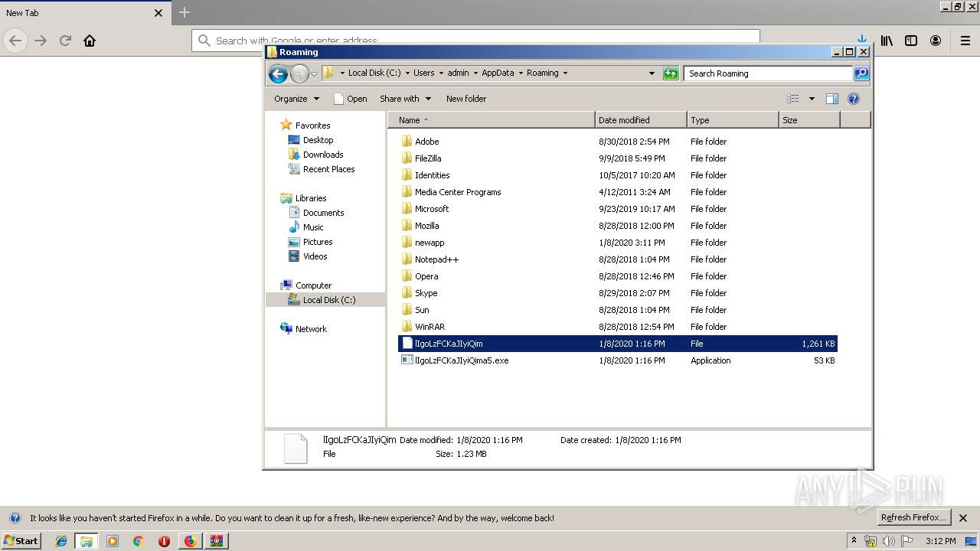Show hidden tray icons
Image resolution: width=980 pixels, height=551 pixels.
[x=854, y=541]
